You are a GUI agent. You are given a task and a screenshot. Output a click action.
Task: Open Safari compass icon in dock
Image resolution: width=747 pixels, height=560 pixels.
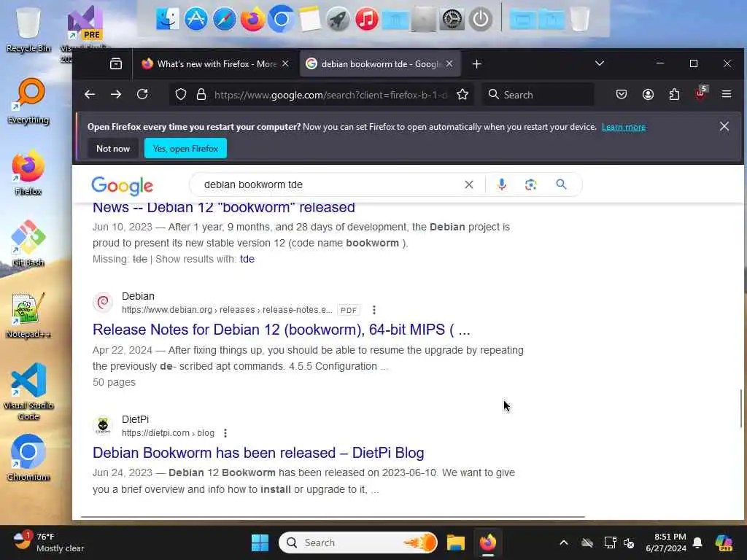click(x=224, y=20)
